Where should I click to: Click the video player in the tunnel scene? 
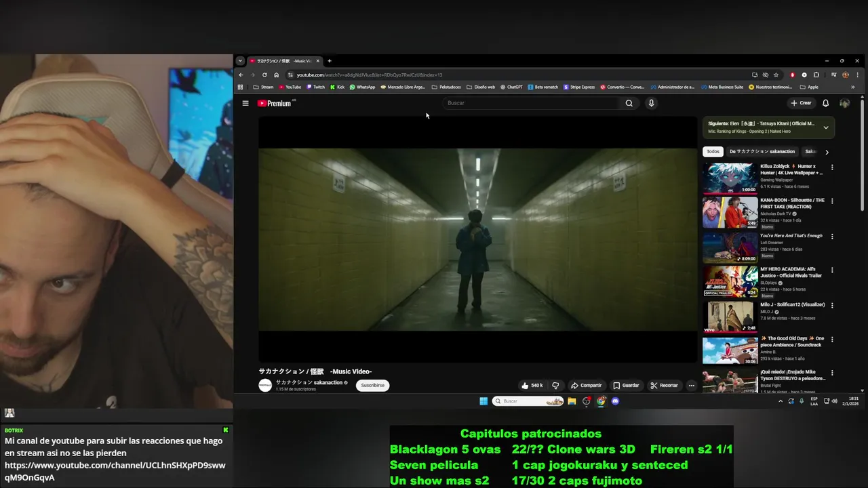pyautogui.click(x=477, y=239)
